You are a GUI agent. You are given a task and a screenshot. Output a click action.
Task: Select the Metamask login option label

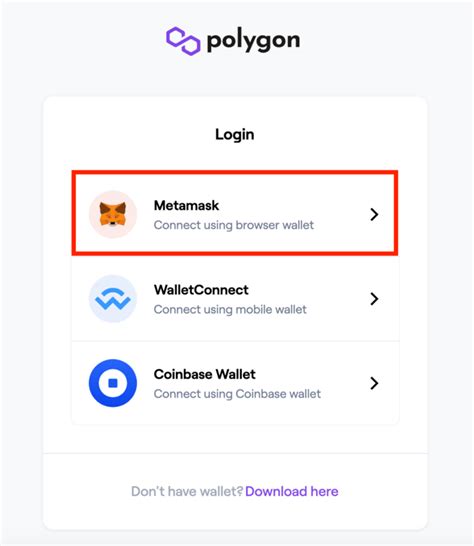[x=186, y=205]
